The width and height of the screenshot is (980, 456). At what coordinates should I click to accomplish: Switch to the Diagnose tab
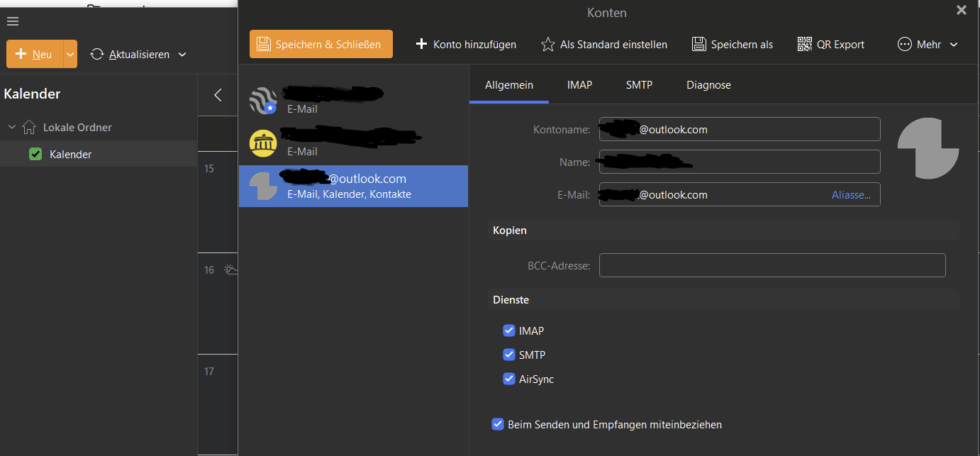708,84
